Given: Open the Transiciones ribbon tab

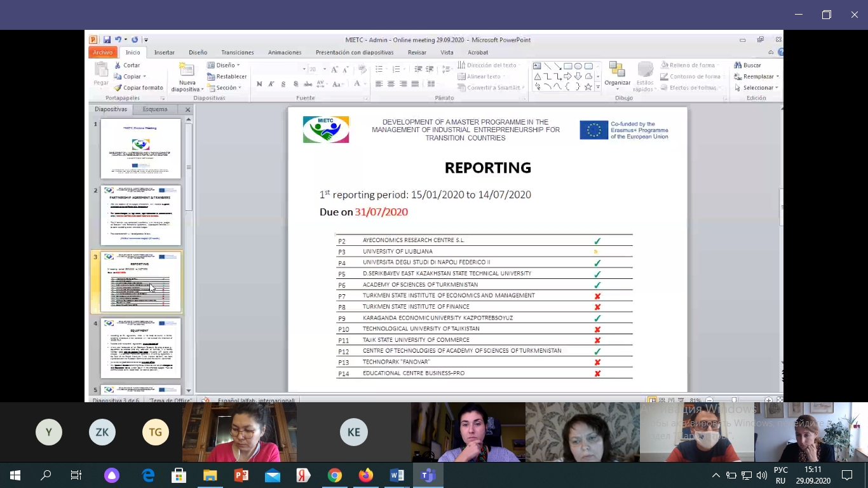Looking at the screenshot, I should [237, 53].
